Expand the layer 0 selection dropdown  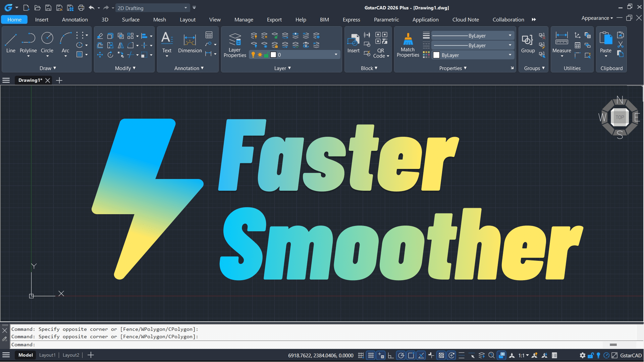click(x=336, y=55)
